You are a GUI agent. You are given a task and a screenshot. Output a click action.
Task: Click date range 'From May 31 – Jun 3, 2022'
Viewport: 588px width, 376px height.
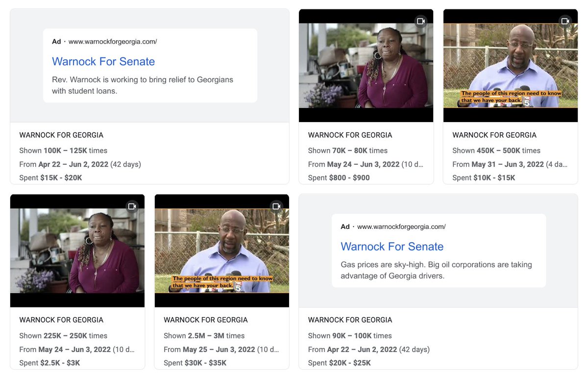[498, 164]
